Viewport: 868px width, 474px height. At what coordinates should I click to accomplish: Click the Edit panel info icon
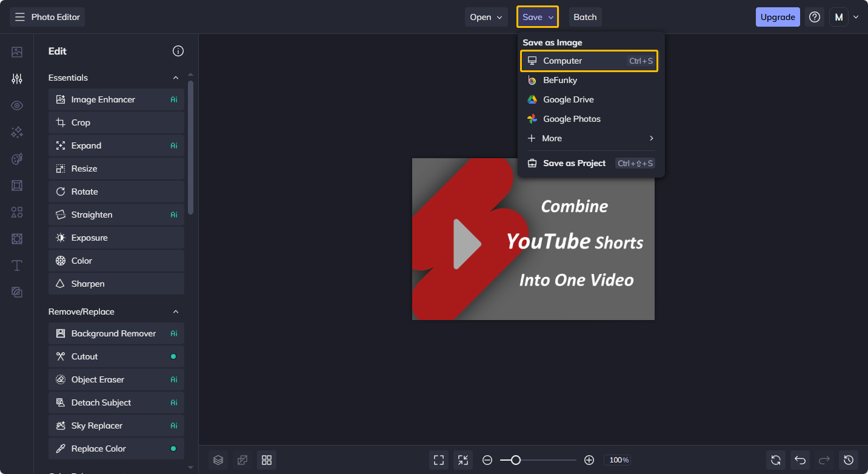pyautogui.click(x=178, y=51)
